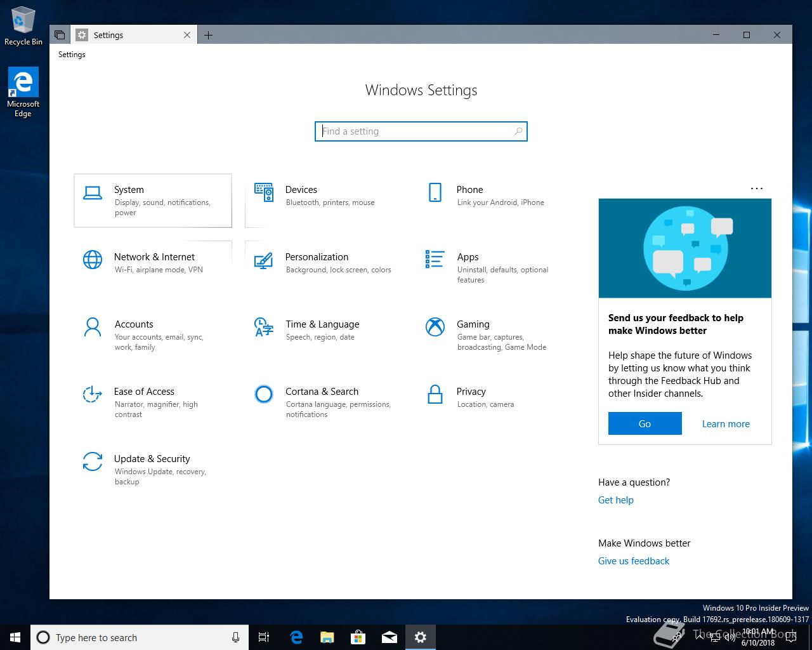
Task: Click the Settings breadcrumb label
Action: (72, 55)
